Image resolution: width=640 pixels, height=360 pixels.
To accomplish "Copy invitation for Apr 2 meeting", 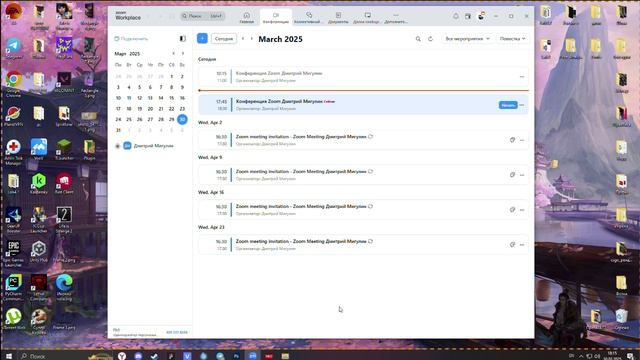I will pos(512,140).
